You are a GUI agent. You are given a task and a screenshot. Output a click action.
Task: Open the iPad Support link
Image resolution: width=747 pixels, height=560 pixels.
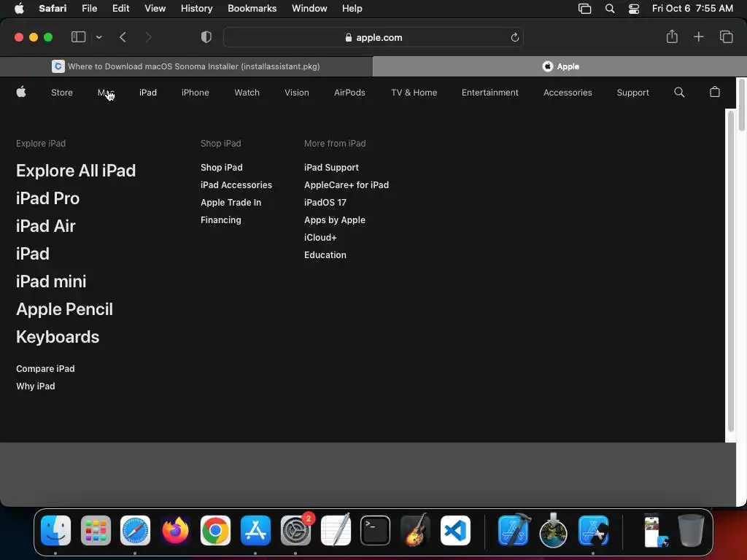tap(331, 168)
